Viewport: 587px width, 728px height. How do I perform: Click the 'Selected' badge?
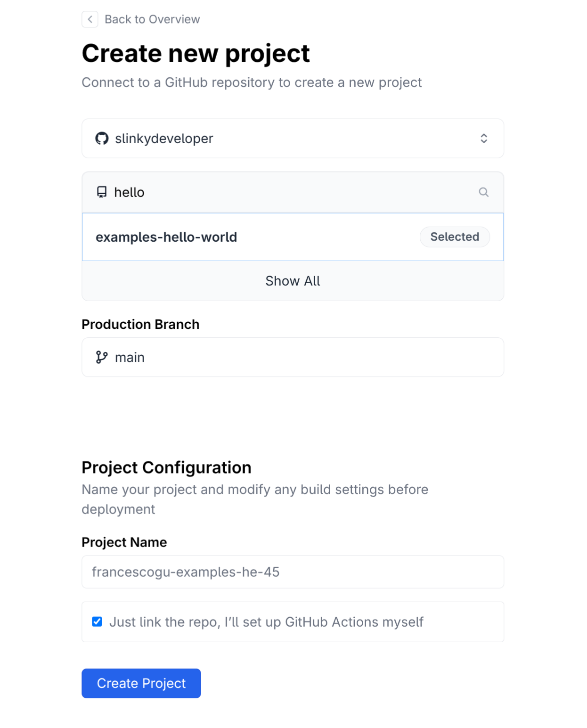coord(454,237)
